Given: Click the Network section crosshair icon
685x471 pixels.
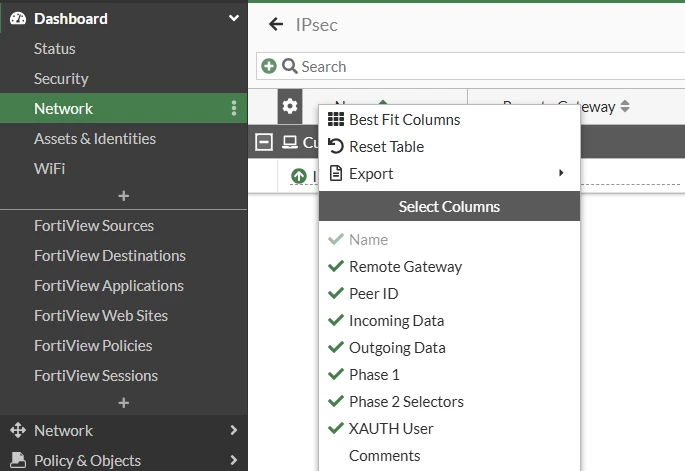Looking at the screenshot, I should (18, 430).
